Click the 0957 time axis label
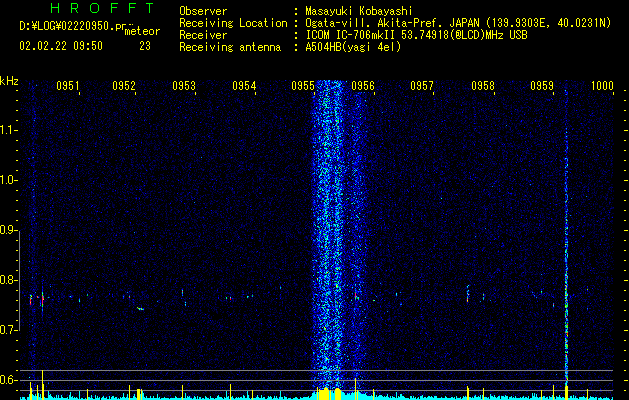629x400 pixels. 422,86
